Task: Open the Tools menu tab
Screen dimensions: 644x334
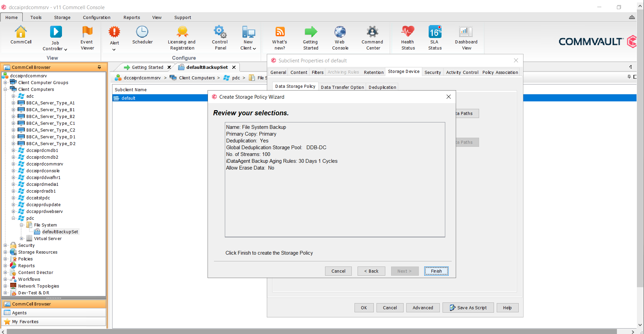Action: 36,17
